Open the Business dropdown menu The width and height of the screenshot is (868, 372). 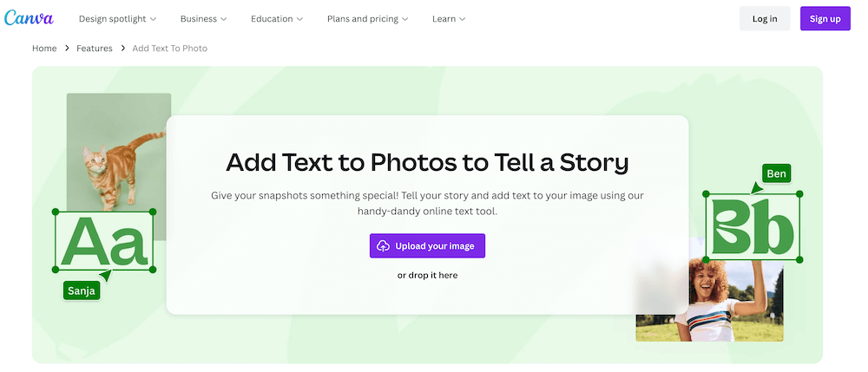tap(204, 19)
